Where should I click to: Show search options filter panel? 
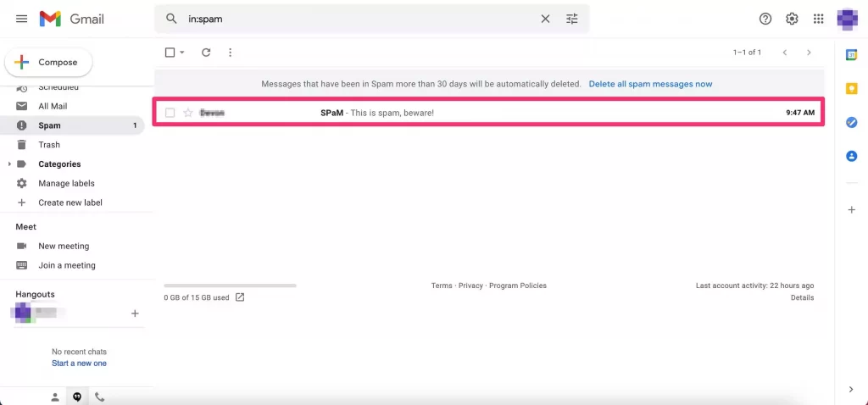(x=572, y=19)
